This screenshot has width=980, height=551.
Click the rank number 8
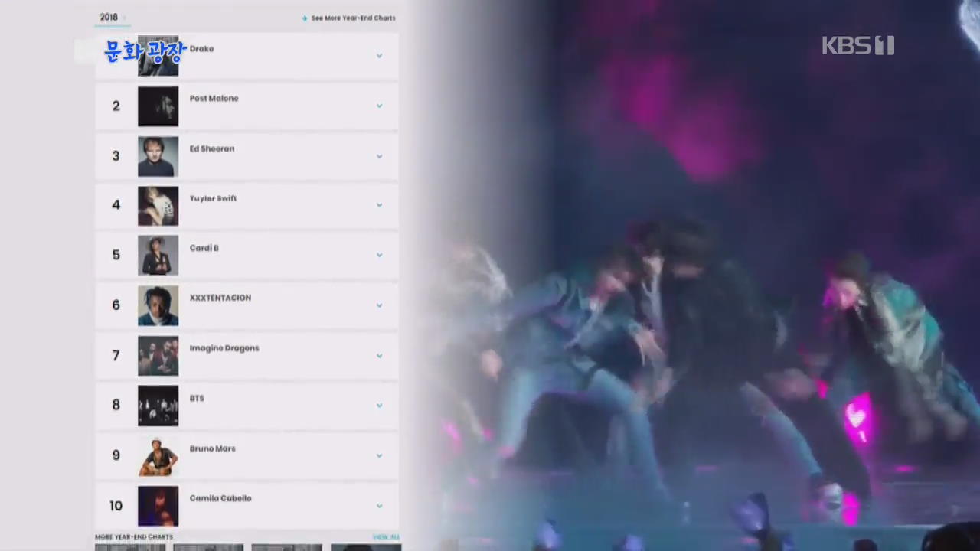coord(116,405)
